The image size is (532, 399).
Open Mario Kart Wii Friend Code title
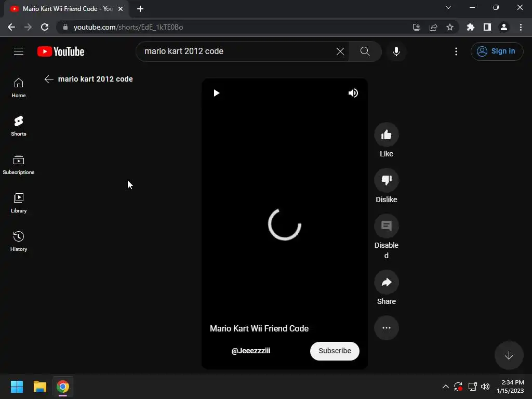pos(259,328)
